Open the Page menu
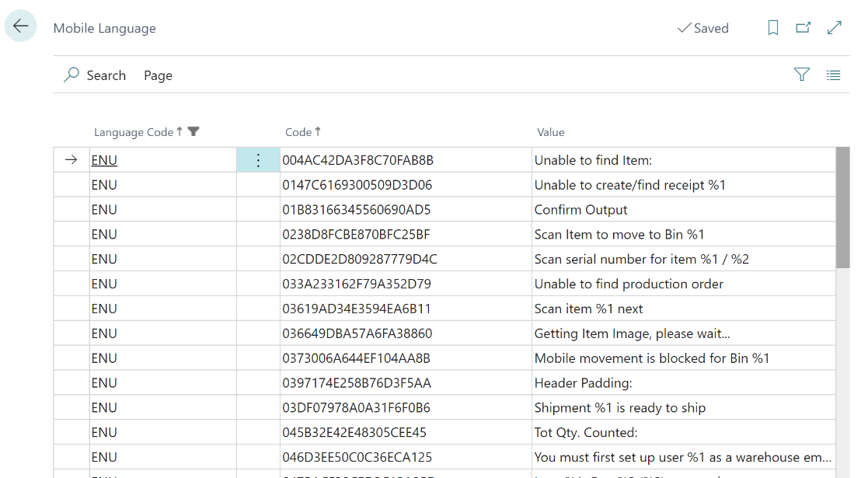 [158, 75]
